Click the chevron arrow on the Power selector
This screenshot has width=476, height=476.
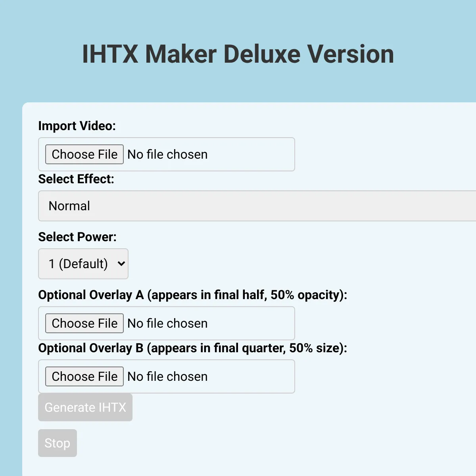pyautogui.click(x=121, y=264)
